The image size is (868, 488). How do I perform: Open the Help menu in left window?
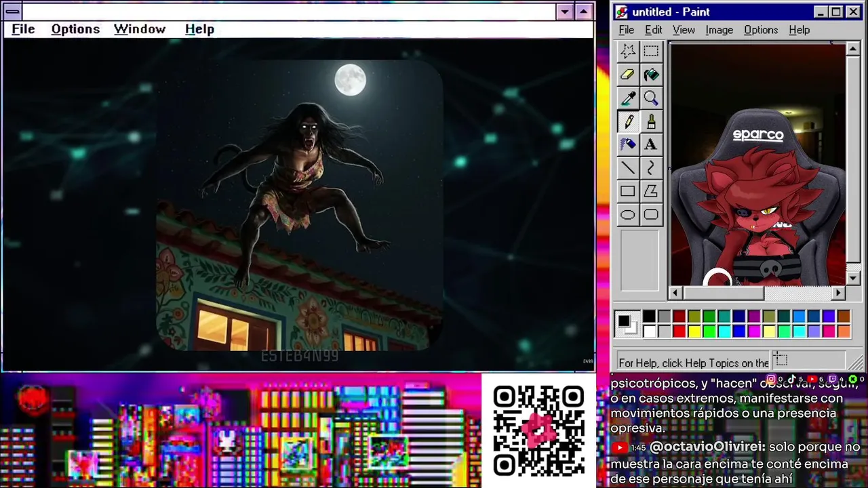point(199,29)
